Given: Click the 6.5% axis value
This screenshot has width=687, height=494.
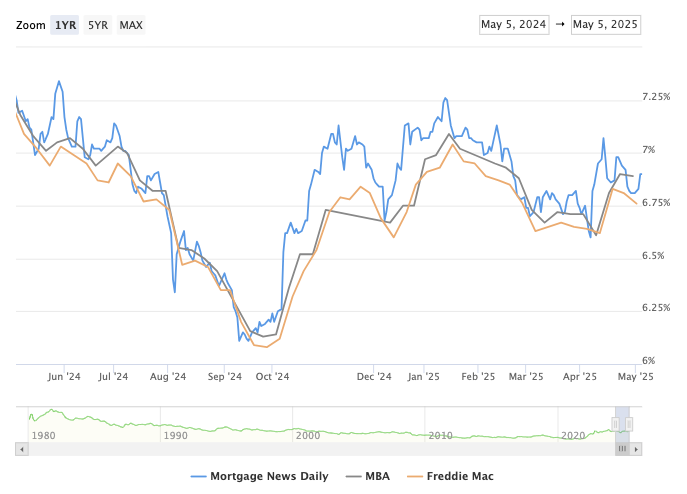Looking at the screenshot, I should pos(653,256).
